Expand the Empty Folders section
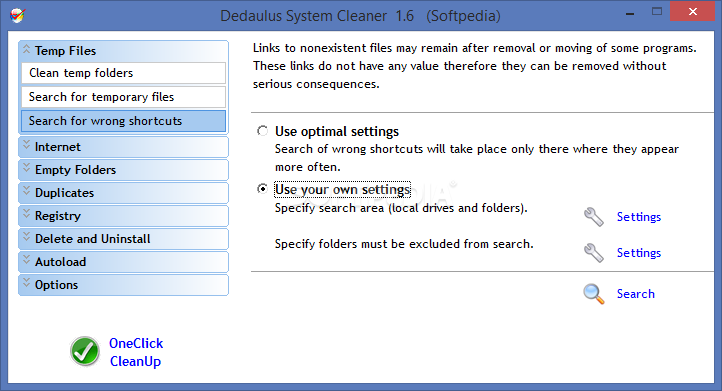This screenshot has width=722, height=391. tap(123, 170)
